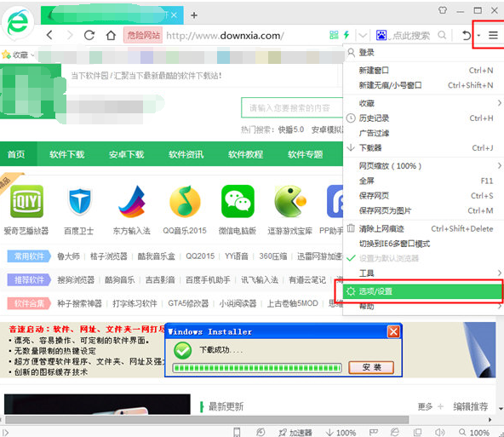Click the 百度卫士 shield icon
The height and width of the screenshot is (437, 504).
79,202
